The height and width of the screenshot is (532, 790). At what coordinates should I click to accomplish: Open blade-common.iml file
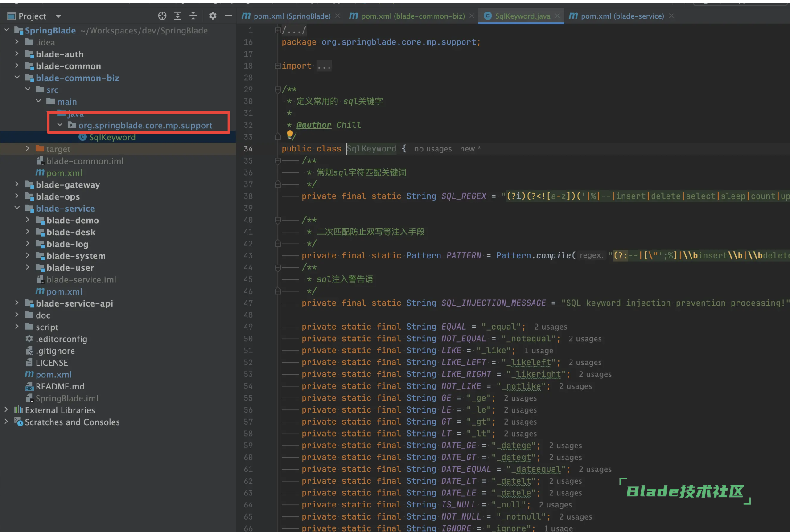[x=85, y=161]
